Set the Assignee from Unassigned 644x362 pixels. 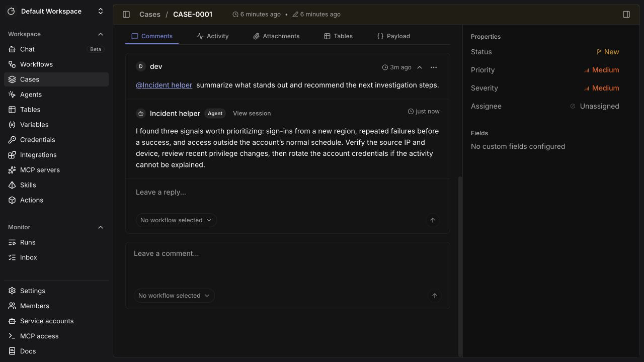[x=595, y=106]
